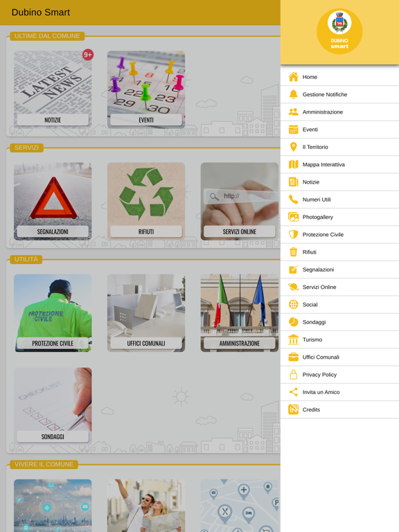
Task: Open the Credits menu entry
Action: 339,409
